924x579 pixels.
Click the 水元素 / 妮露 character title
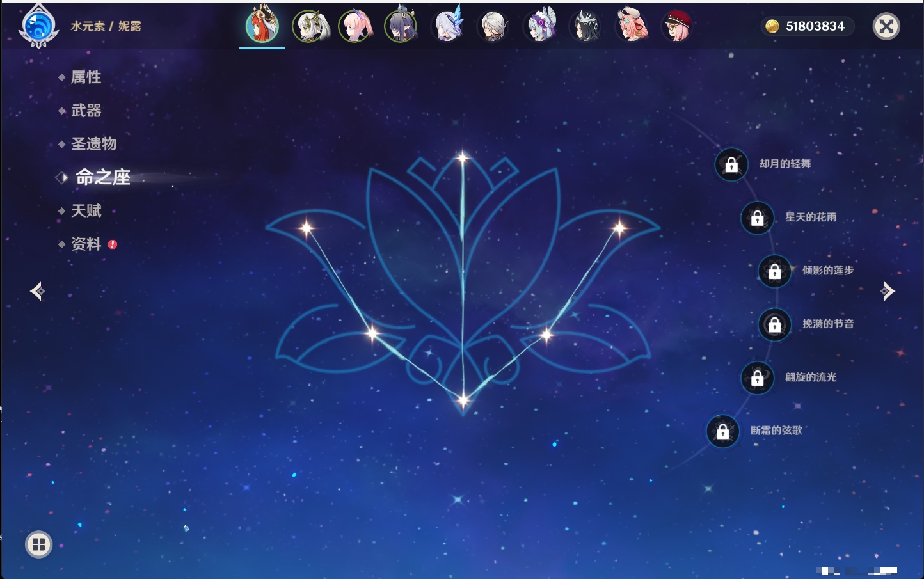pos(106,26)
